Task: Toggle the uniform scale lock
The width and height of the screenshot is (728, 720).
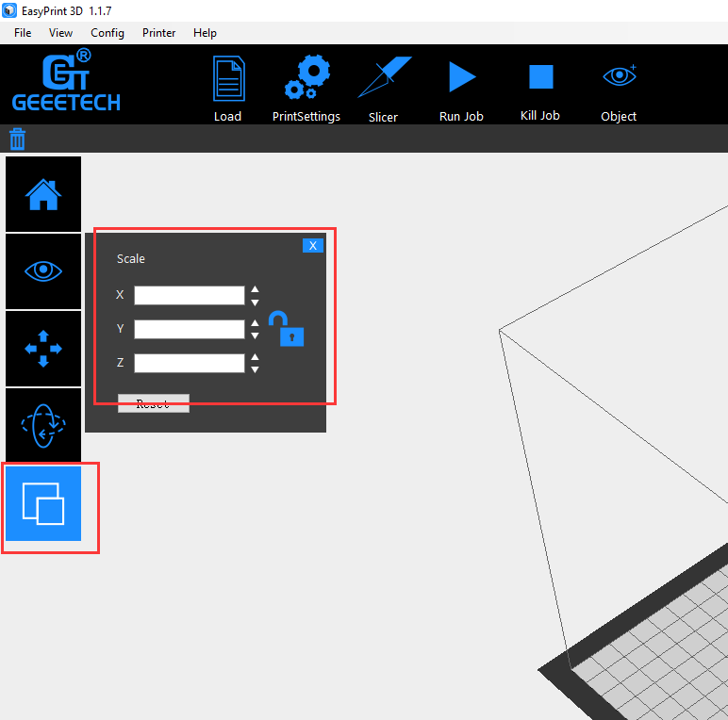Action: click(x=286, y=329)
